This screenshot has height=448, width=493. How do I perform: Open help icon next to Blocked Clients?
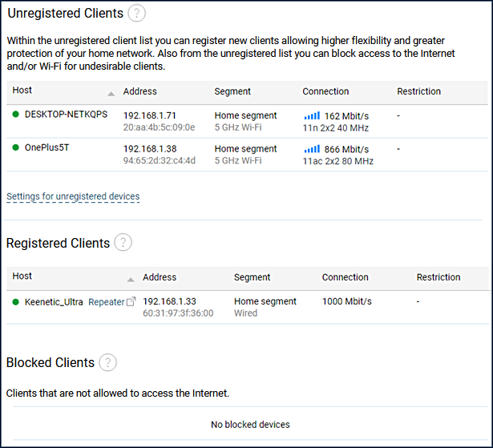point(107,362)
